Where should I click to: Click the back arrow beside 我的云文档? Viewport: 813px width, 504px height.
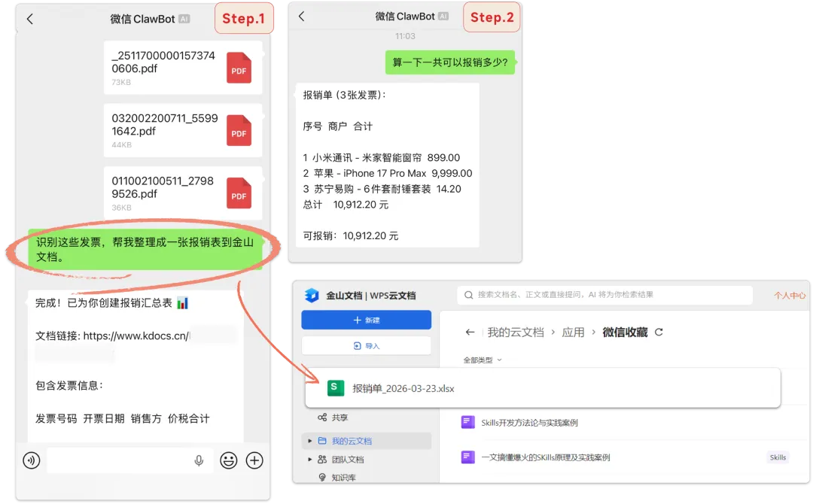click(470, 332)
